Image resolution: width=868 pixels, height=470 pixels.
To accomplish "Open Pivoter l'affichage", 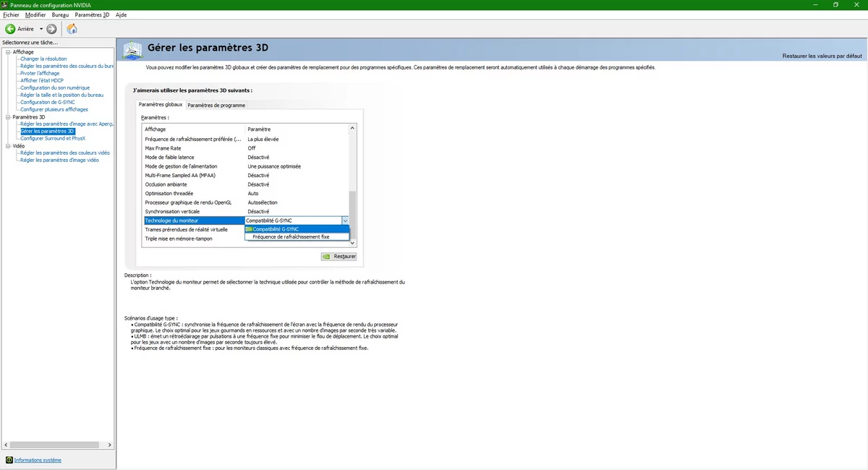I will [40, 74].
